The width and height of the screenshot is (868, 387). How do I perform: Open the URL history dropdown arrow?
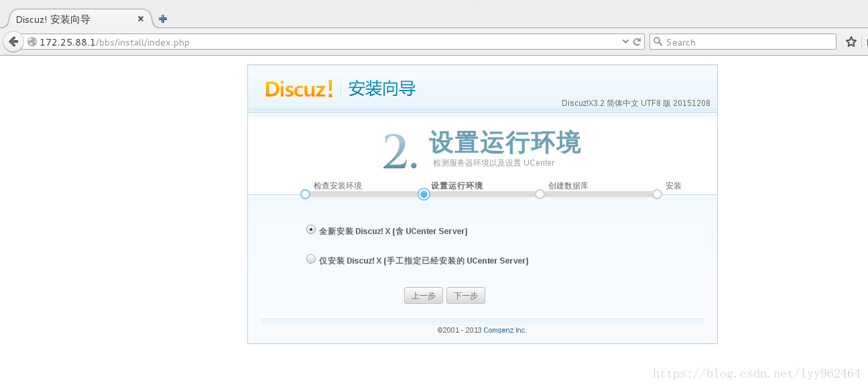point(626,42)
